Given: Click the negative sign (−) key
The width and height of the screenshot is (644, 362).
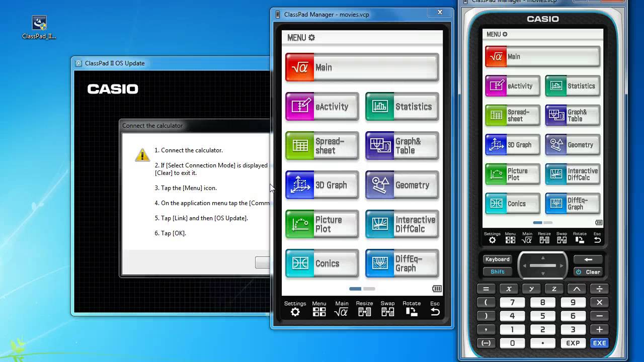Looking at the screenshot, I should click(486, 343).
